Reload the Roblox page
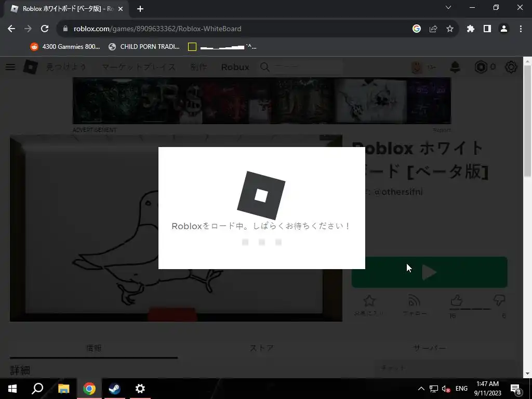Viewport: 532px width, 399px height. coord(45,29)
